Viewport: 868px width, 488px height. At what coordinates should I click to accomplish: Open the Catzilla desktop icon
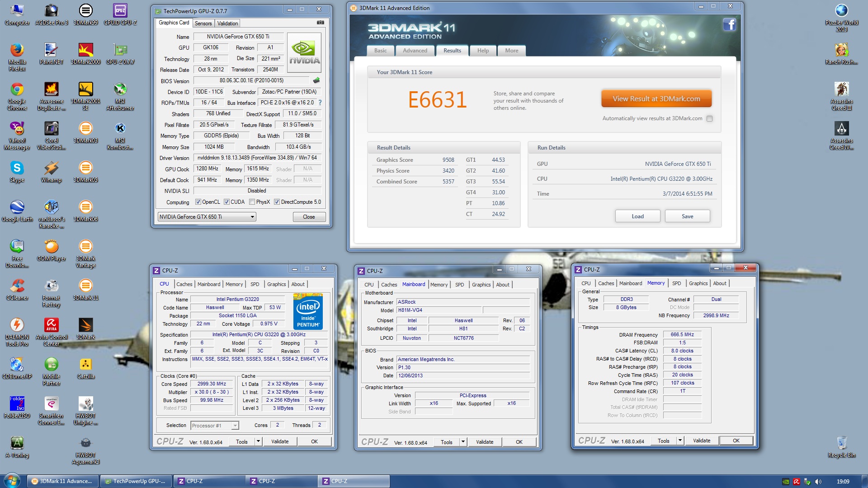[85, 368]
